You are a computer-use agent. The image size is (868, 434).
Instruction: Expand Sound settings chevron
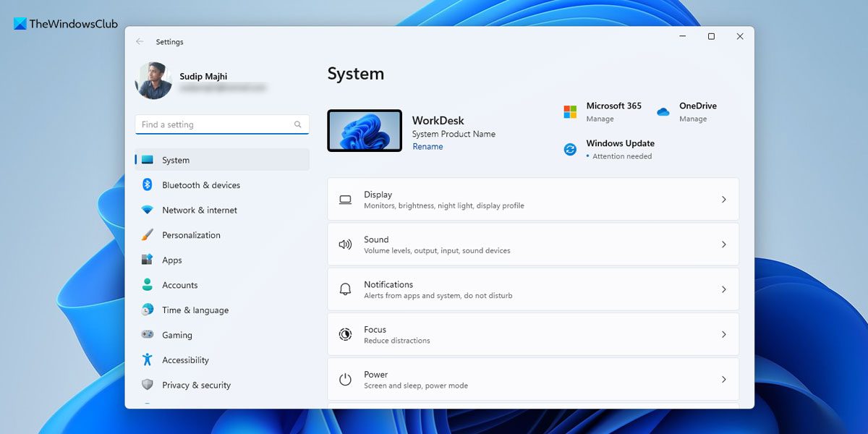click(x=724, y=244)
